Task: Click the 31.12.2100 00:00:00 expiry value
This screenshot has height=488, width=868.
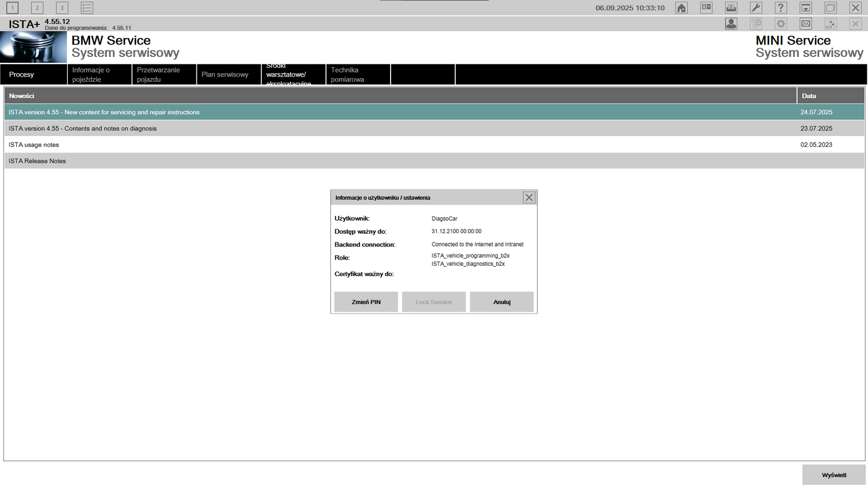Action: coord(456,232)
